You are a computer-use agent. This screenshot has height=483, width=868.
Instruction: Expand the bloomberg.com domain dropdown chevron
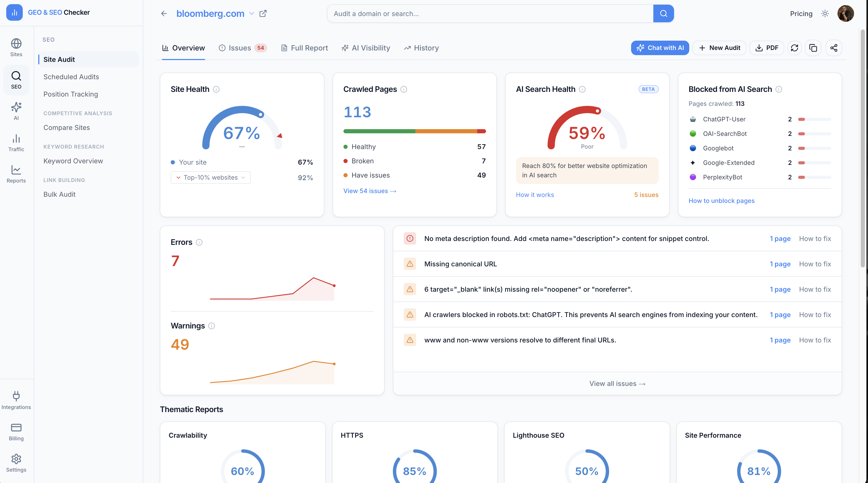click(251, 13)
